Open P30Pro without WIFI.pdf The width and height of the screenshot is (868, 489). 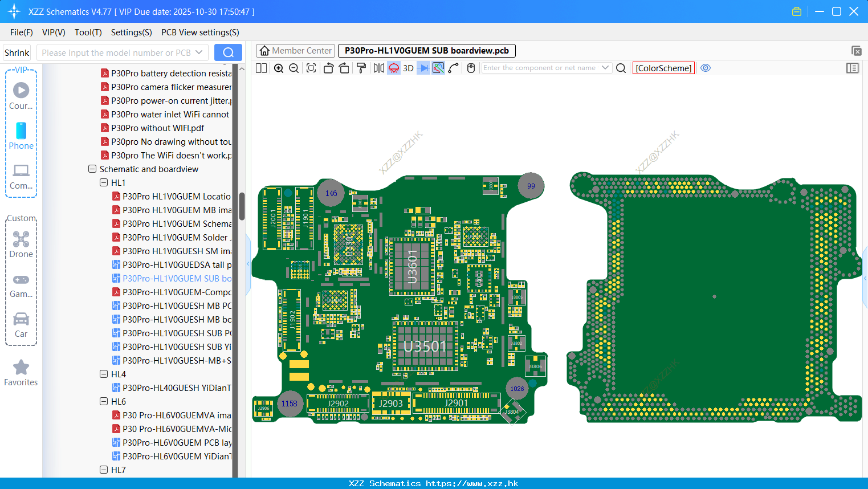tap(152, 128)
